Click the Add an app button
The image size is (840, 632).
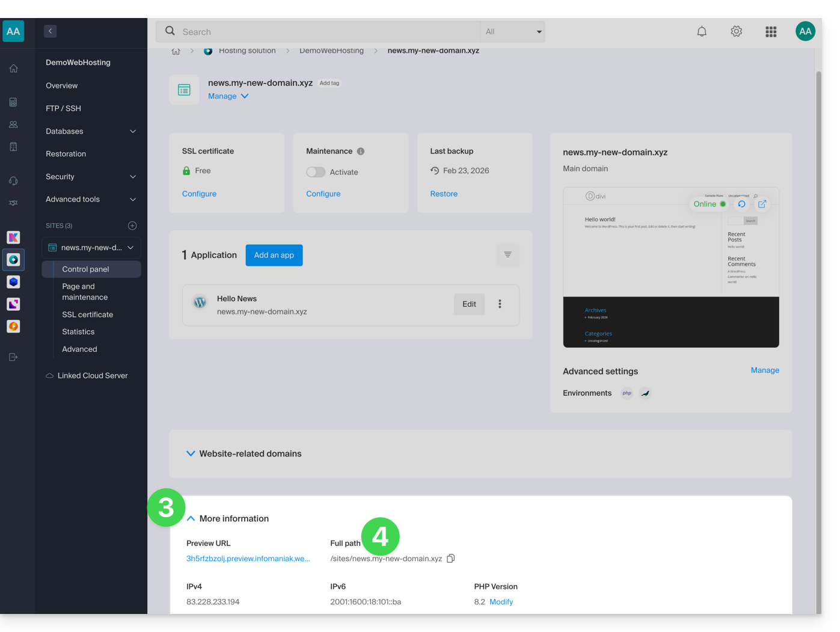coord(274,256)
